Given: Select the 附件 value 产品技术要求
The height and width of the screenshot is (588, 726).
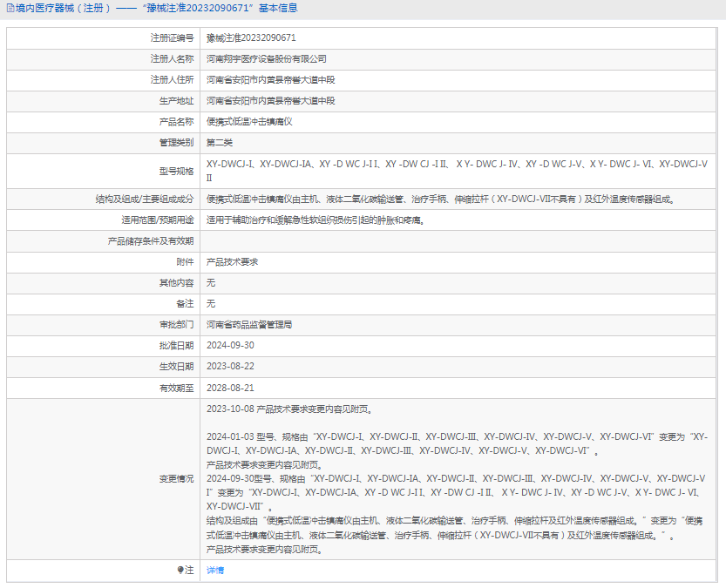Looking at the screenshot, I should [232, 262].
